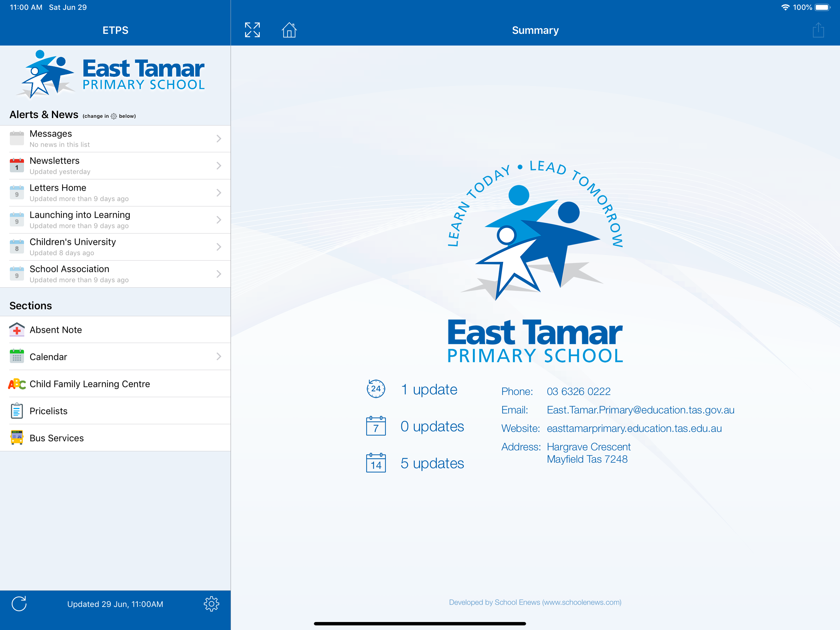The width and height of the screenshot is (840, 630).
Task: Tap the '0 updates' text
Action: [432, 426]
